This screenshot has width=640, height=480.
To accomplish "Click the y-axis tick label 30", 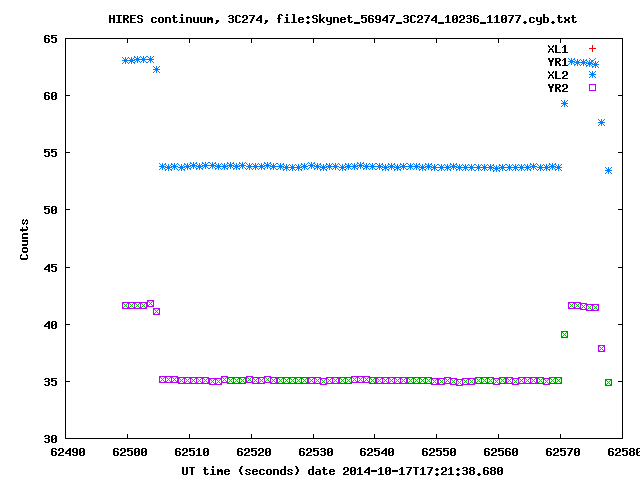I will 50,439.
